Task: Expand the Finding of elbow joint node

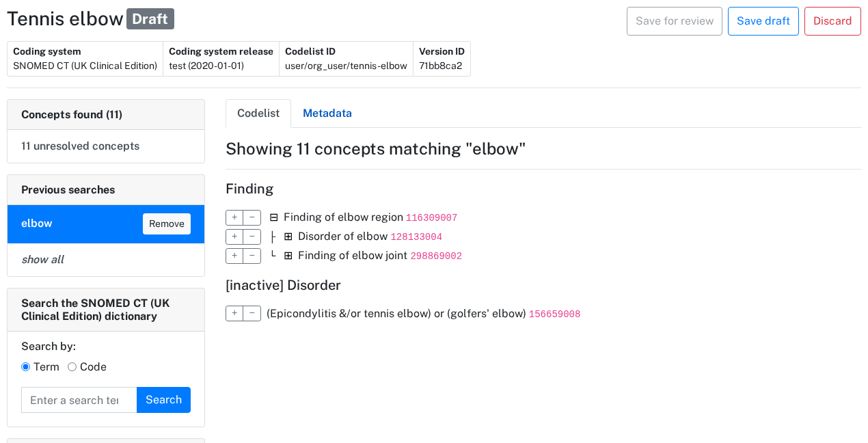Action: tap(288, 256)
